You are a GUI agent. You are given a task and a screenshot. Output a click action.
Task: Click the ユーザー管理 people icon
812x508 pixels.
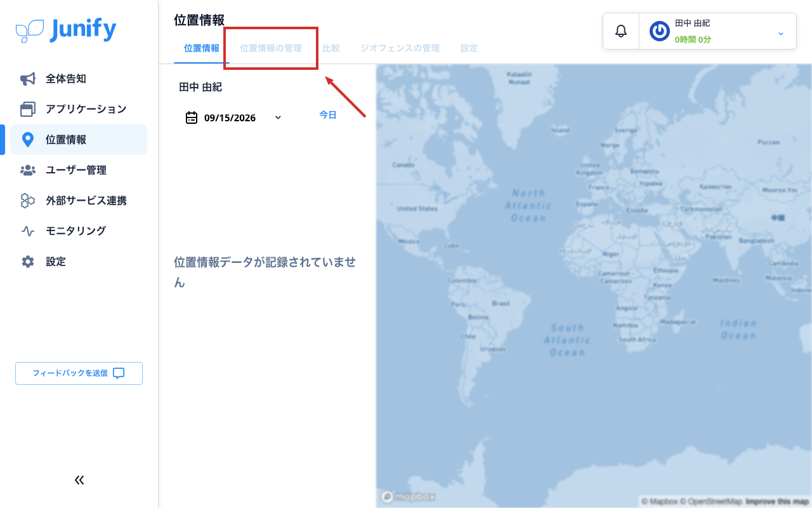[x=28, y=170]
